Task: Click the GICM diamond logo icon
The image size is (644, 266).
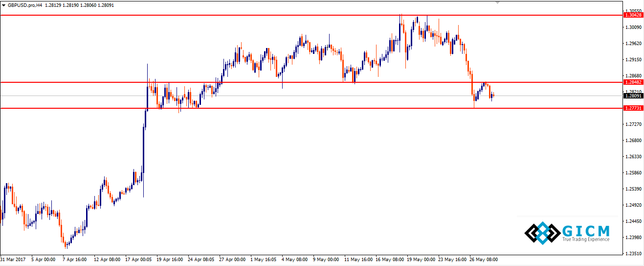Action: tap(542, 233)
